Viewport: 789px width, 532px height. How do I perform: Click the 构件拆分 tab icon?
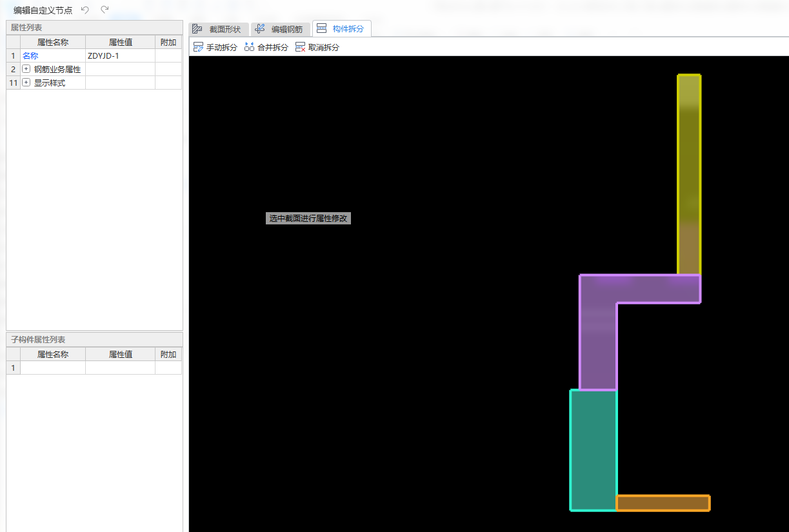[x=321, y=28]
